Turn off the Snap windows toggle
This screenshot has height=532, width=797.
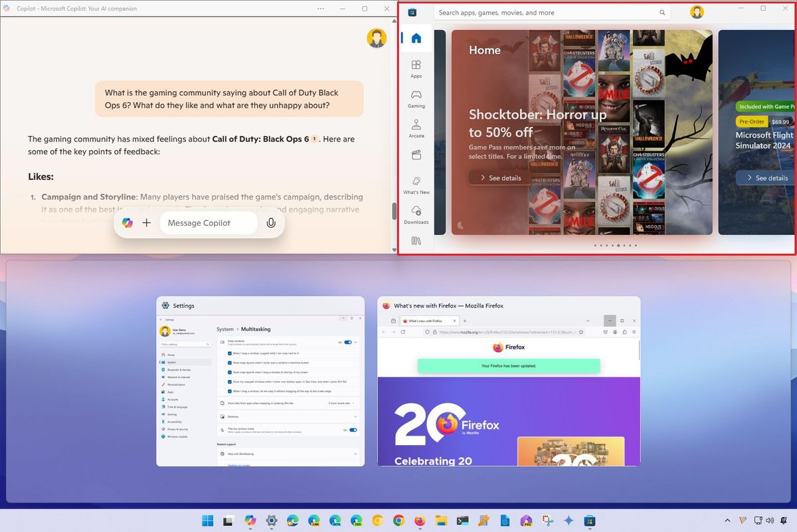347,342
